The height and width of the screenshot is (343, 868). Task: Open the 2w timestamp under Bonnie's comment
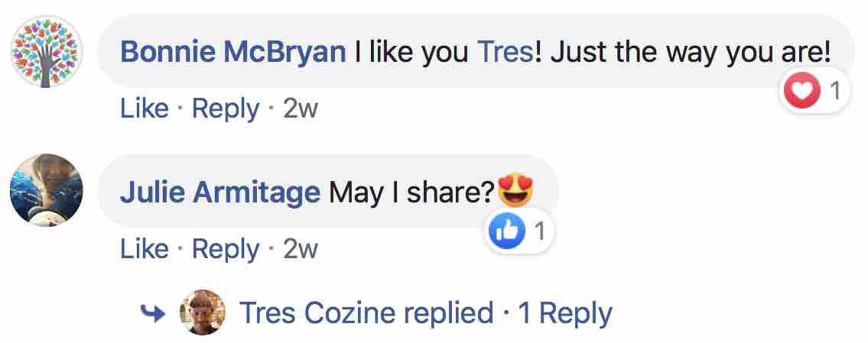pyautogui.click(x=300, y=109)
